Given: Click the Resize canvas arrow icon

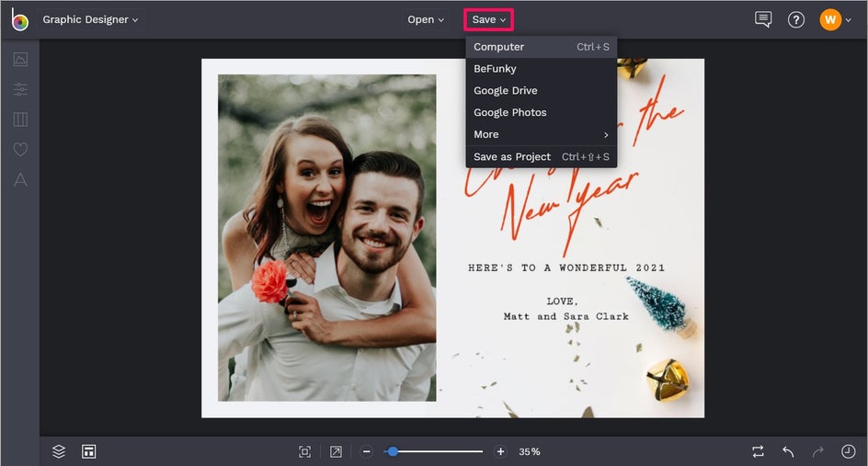Looking at the screenshot, I should 336,451.
